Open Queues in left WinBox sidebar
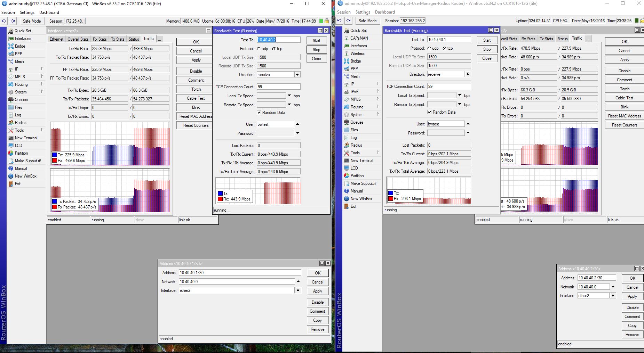The image size is (644, 353). point(21,100)
